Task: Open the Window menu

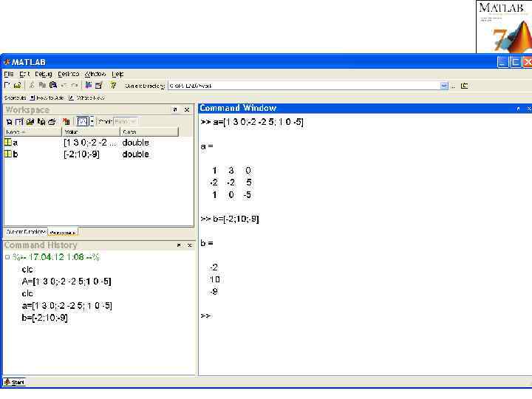Action: pos(95,74)
